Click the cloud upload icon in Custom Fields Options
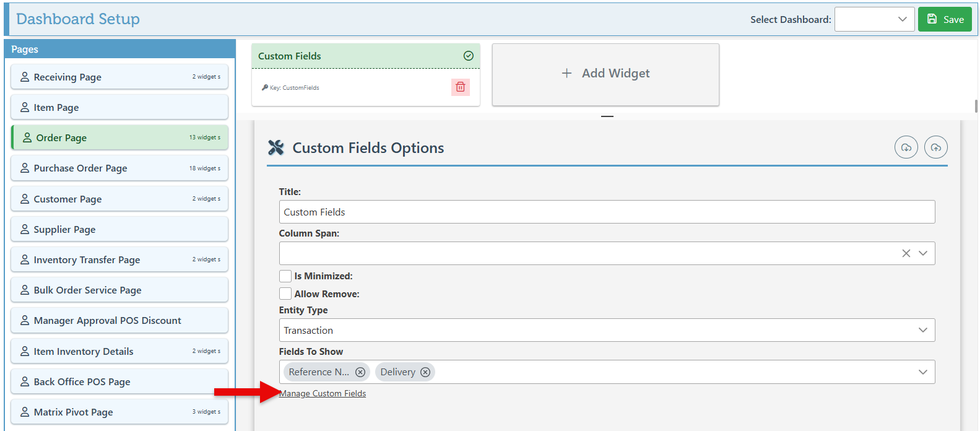 pyautogui.click(x=935, y=147)
